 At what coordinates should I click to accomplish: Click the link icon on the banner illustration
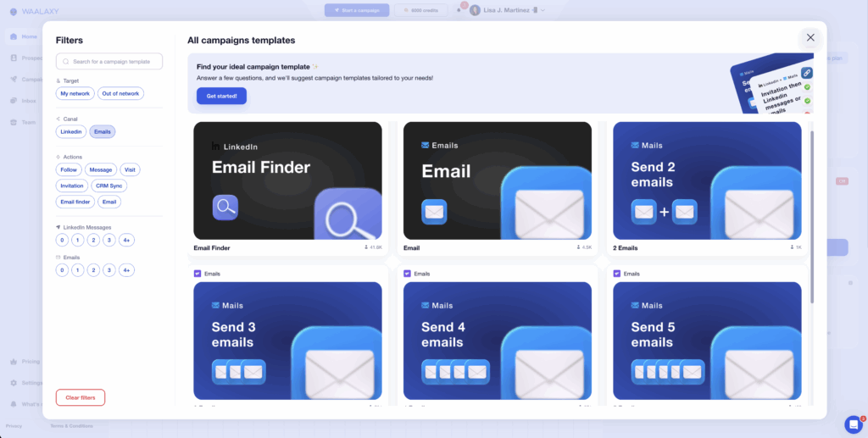pos(807,73)
